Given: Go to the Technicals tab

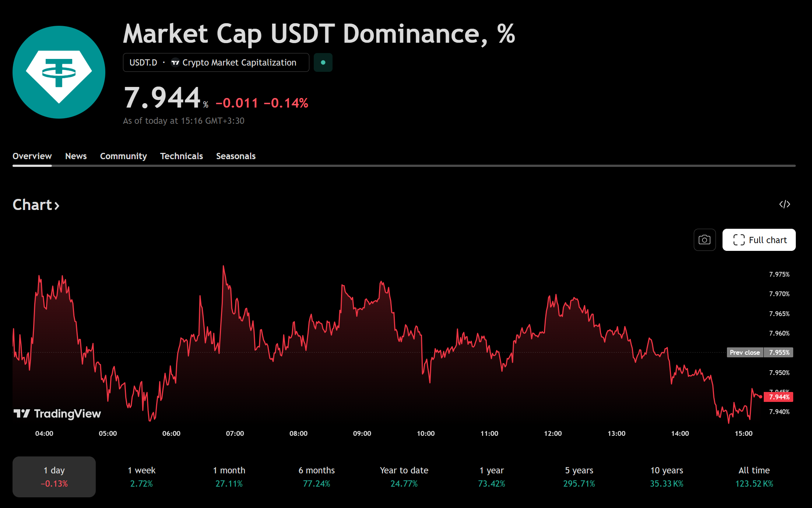Looking at the screenshot, I should 182,156.
